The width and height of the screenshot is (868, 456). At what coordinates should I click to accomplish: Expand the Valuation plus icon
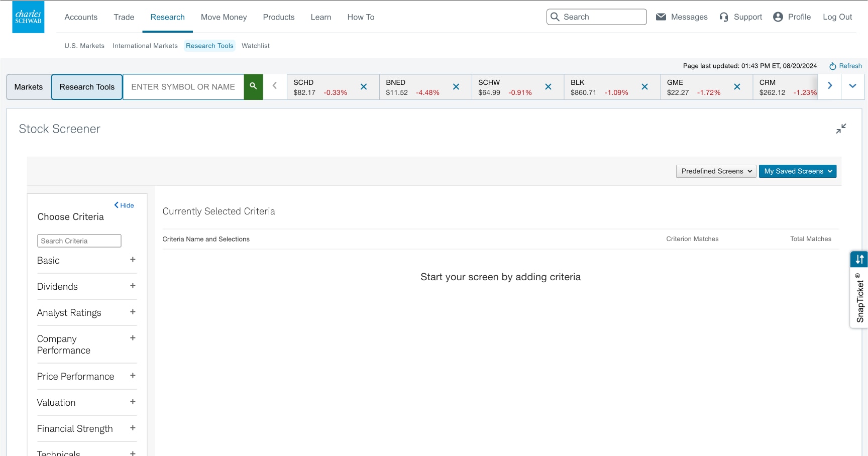pos(133,402)
